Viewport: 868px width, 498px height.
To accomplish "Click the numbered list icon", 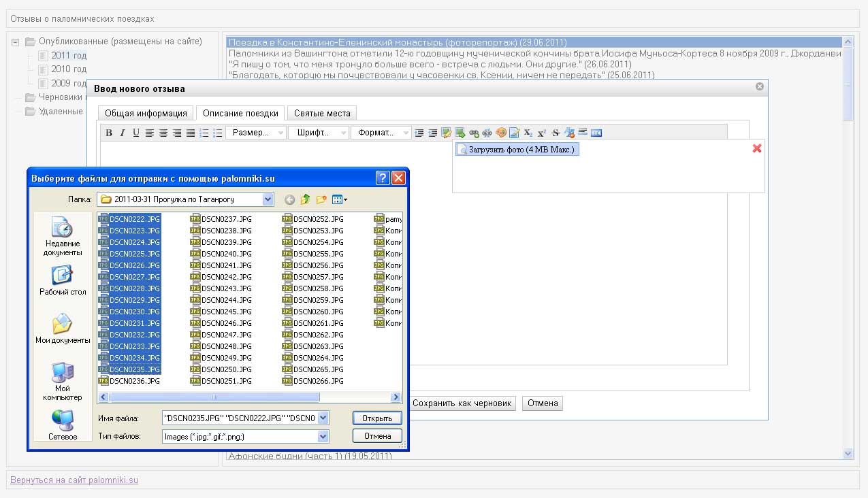I will (x=204, y=133).
